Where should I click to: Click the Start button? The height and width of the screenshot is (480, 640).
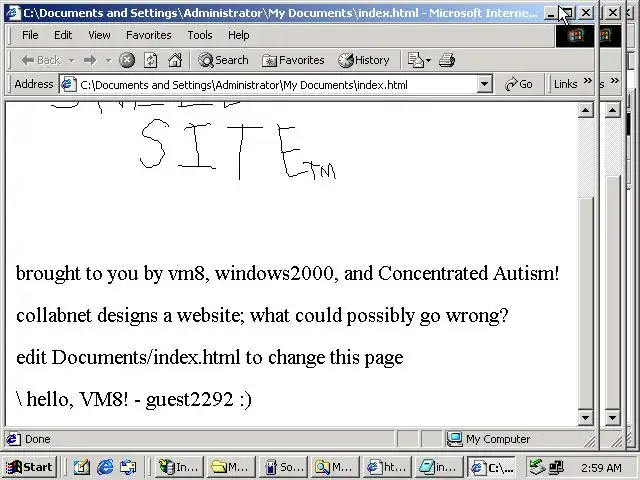coord(29,467)
